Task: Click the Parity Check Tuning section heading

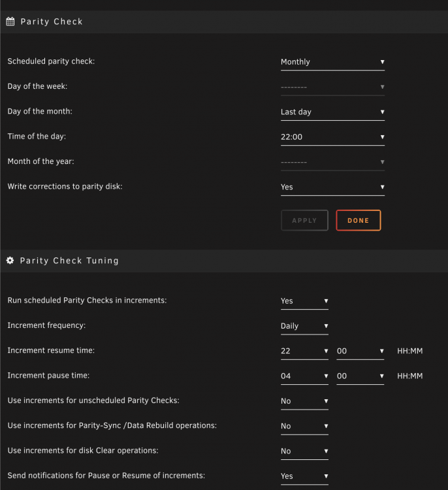Action: [x=69, y=261]
